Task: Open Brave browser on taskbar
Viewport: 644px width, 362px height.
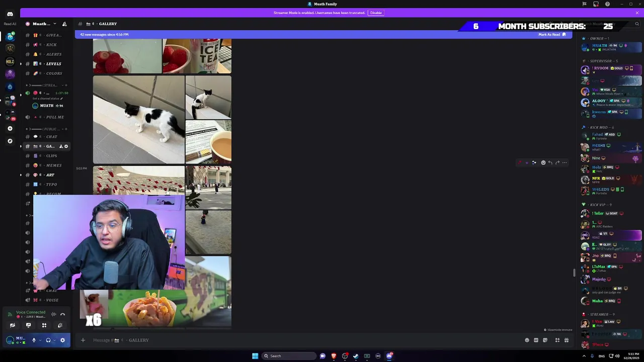Action: coord(334,356)
